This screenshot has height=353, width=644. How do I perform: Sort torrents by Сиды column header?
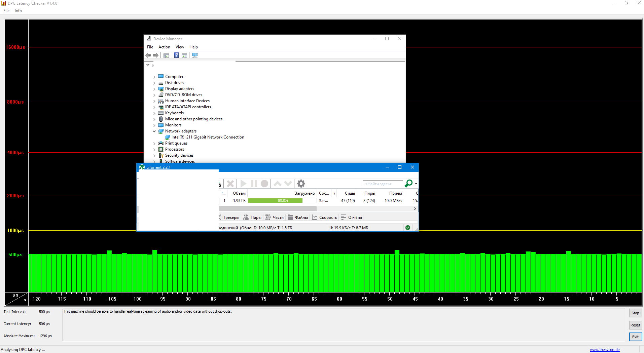coord(347,193)
